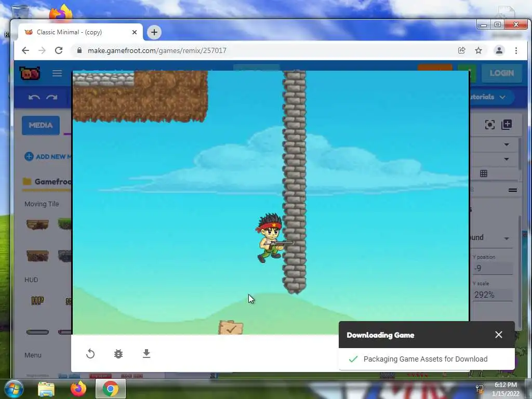Select the brown Moving Tile thumbnail, top row
The height and width of the screenshot is (399, 532).
click(37, 224)
